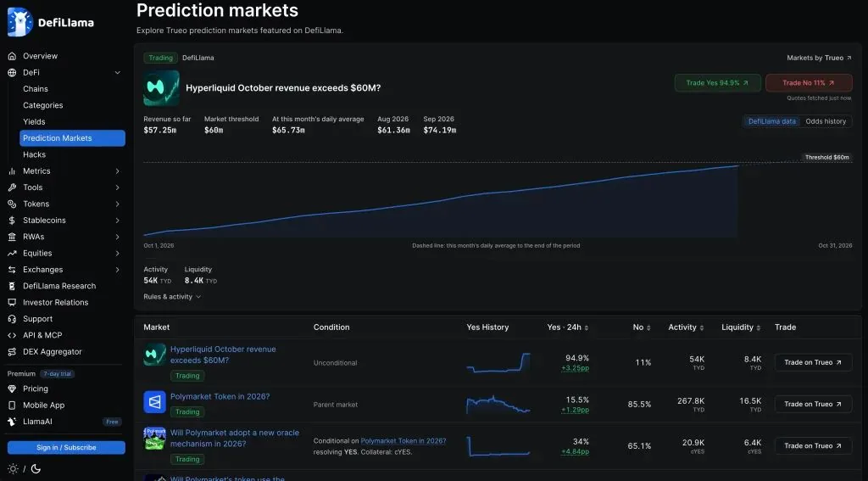Switch to dark theme moon icon
Viewport: 868px width, 481px height.
coord(36,469)
